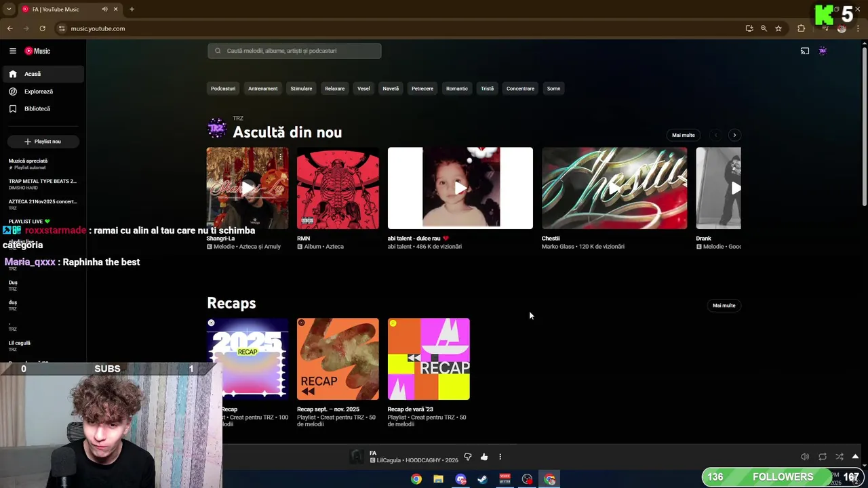Open Chrome three-dot menu
Viewport: 868px width, 488px height.
click(858, 28)
